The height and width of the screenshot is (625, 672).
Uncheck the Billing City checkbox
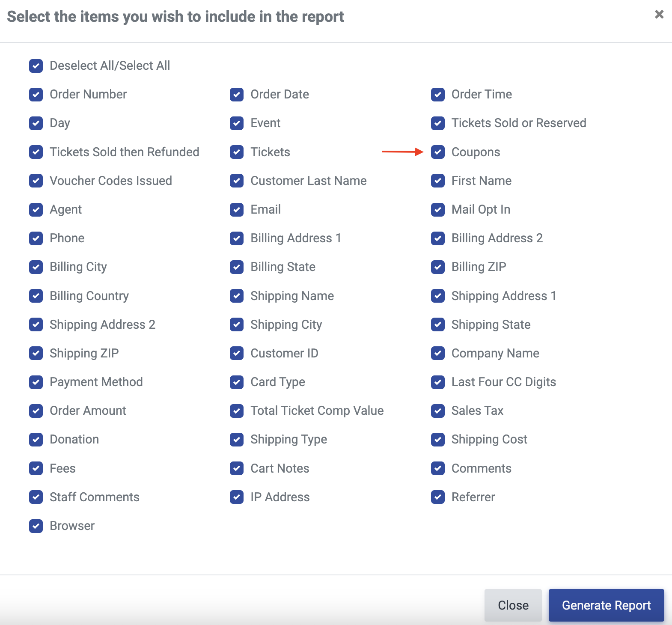pos(36,267)
